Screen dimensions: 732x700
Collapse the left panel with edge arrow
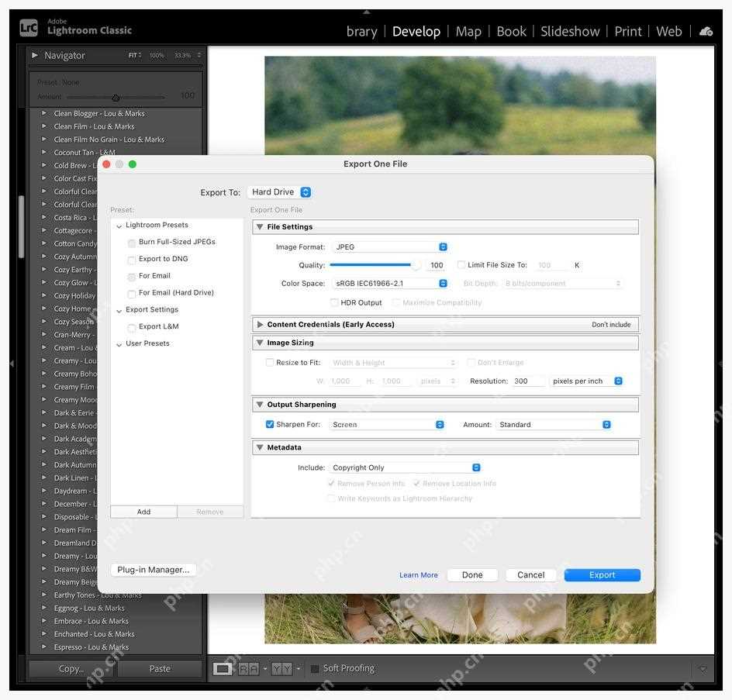[12, 363]
